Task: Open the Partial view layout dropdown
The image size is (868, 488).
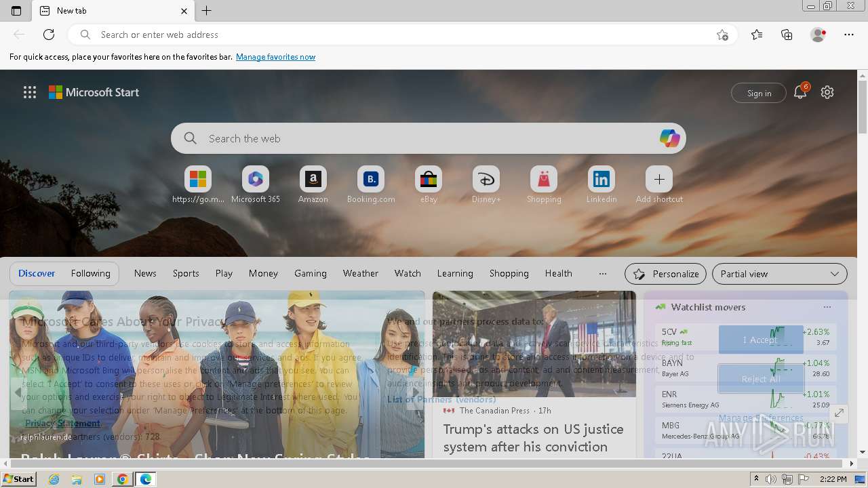Action: pyautogui.click(x=780, y=274)
